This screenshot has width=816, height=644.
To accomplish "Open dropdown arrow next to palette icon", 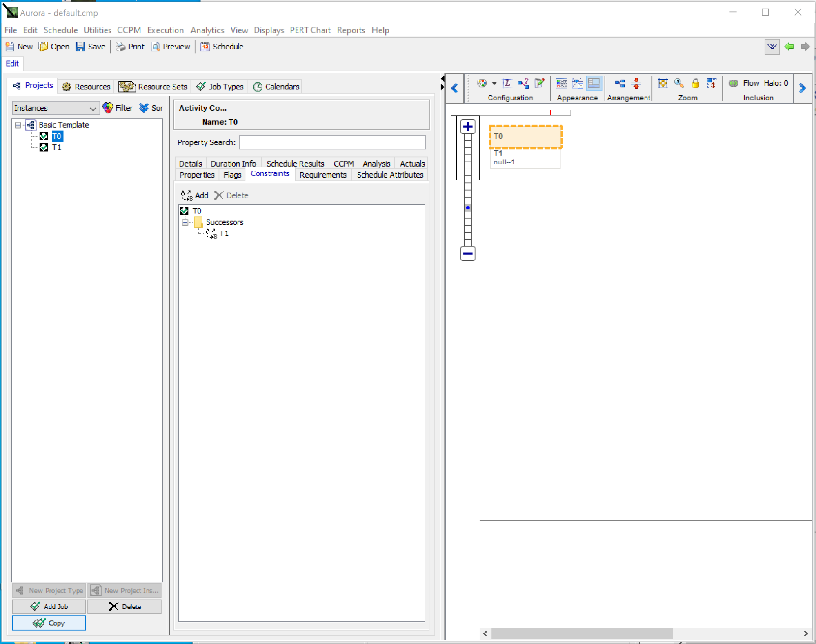I will (x=494, y=83).
